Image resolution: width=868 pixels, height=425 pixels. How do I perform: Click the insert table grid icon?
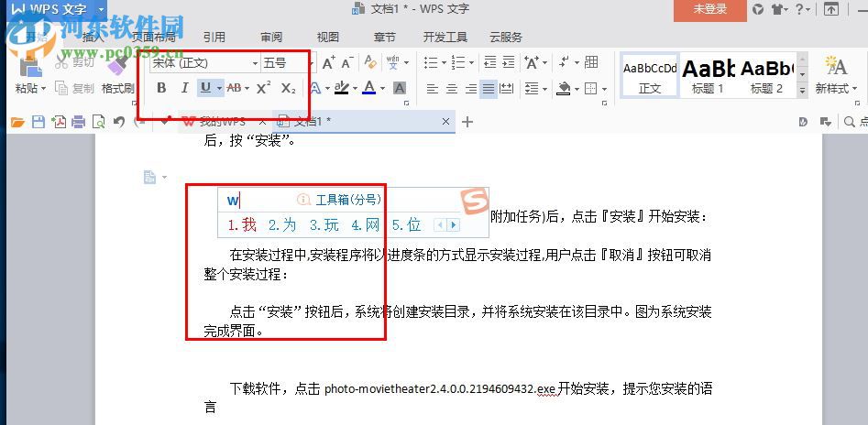tap(591, 62)
